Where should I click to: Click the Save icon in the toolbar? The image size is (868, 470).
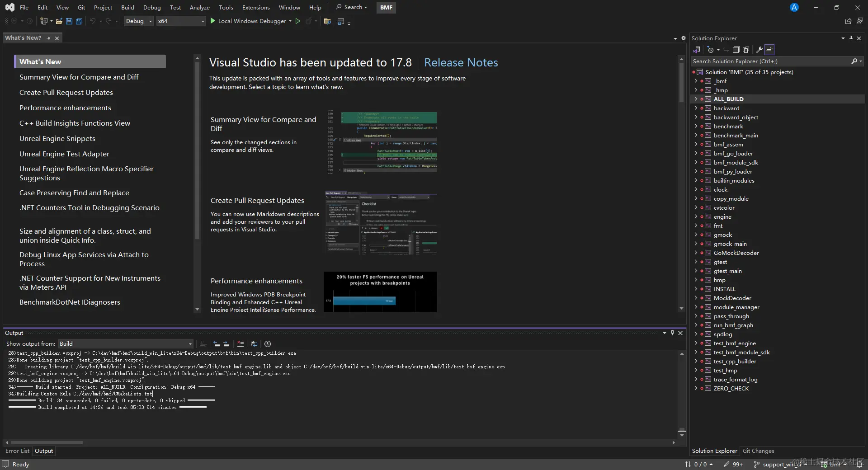69,21
